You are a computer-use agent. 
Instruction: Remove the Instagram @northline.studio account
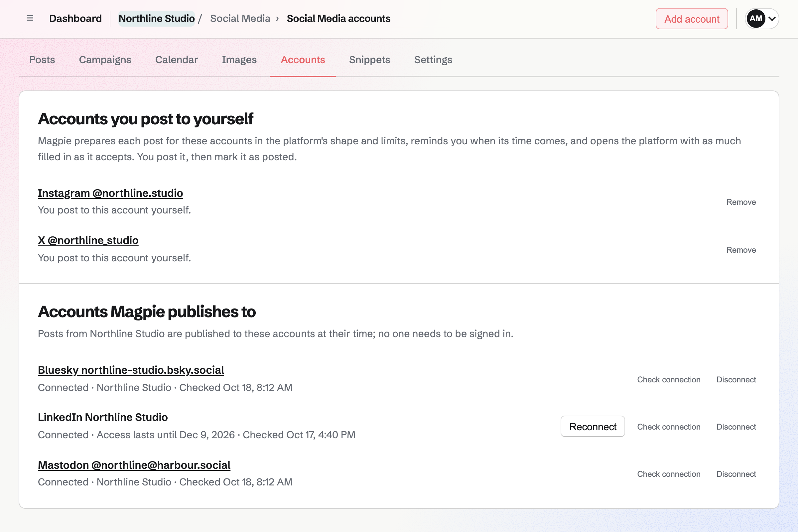click(x=741, y=202)
